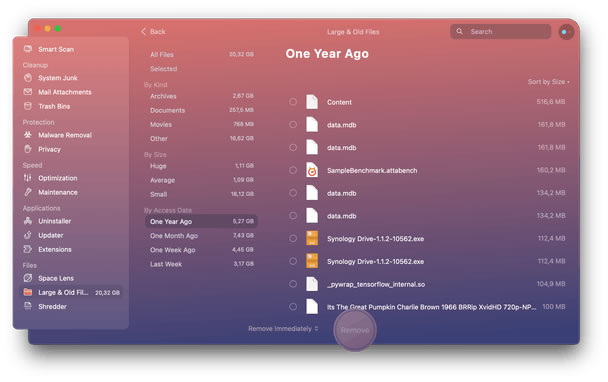Click the Large & Old Files folder icon
The width and height of the screenshot is (608, 382).
click(x=28, y=292)
